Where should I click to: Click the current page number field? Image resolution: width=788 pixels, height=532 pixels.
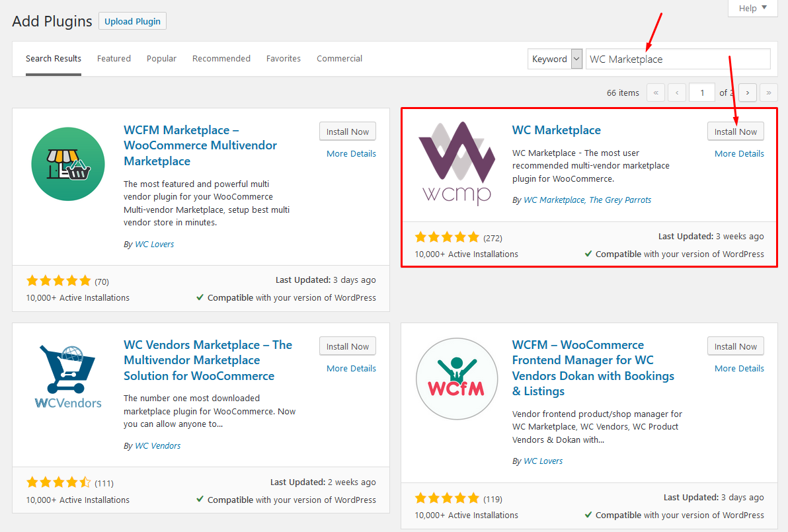click(702, 93)
